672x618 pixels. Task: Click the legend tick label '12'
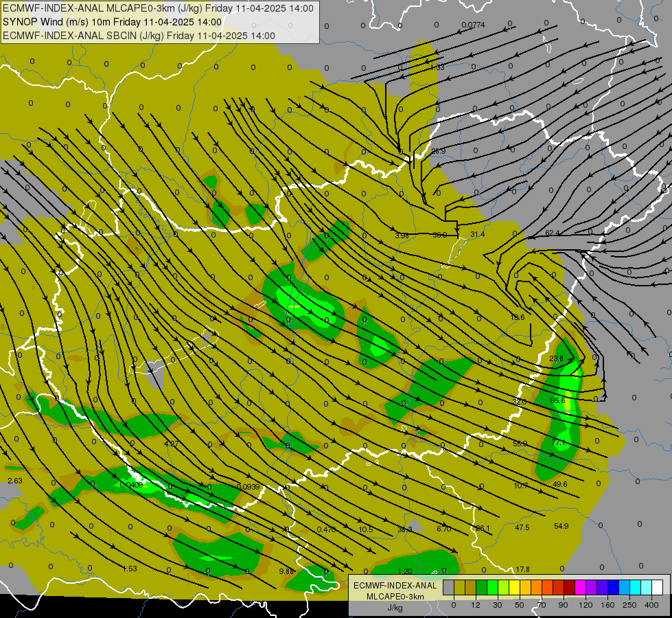click(x=476, y=605)
